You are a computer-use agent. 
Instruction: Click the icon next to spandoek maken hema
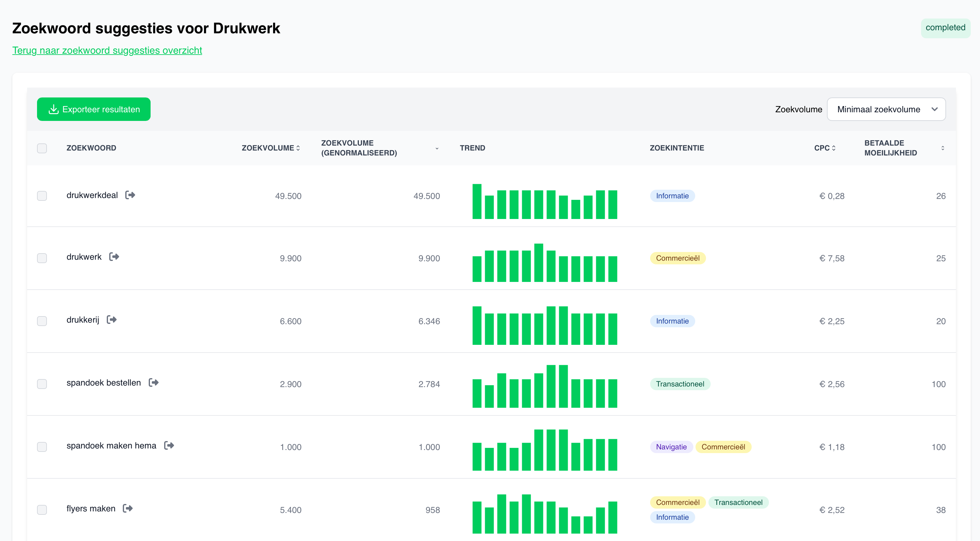169,445
